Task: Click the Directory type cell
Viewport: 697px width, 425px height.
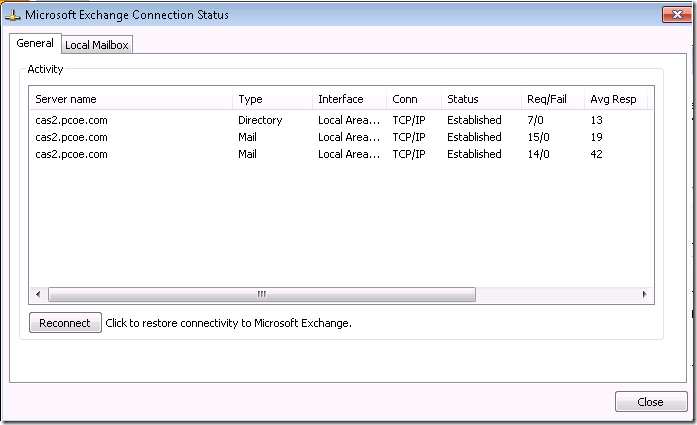Action: coord(260,120)
